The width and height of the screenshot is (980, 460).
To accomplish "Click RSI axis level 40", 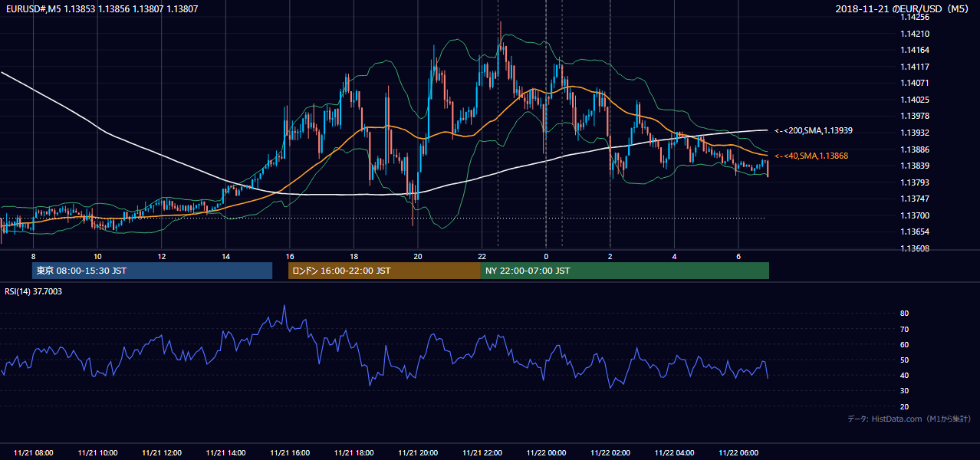I will [x=904, y=375].
